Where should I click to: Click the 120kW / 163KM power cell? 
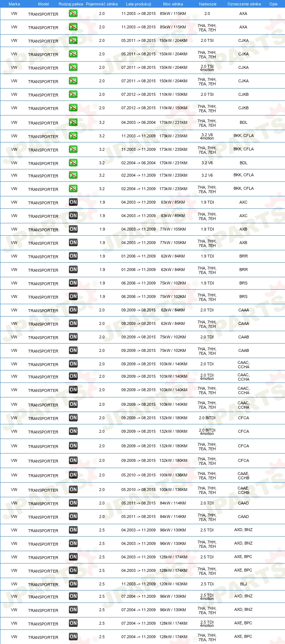coord(173,584)
